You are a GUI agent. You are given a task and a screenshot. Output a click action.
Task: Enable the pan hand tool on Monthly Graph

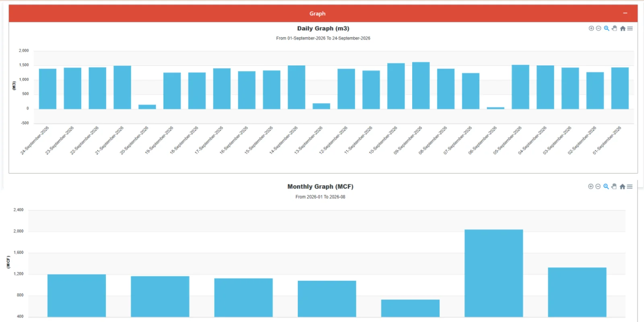click(614, 186)
